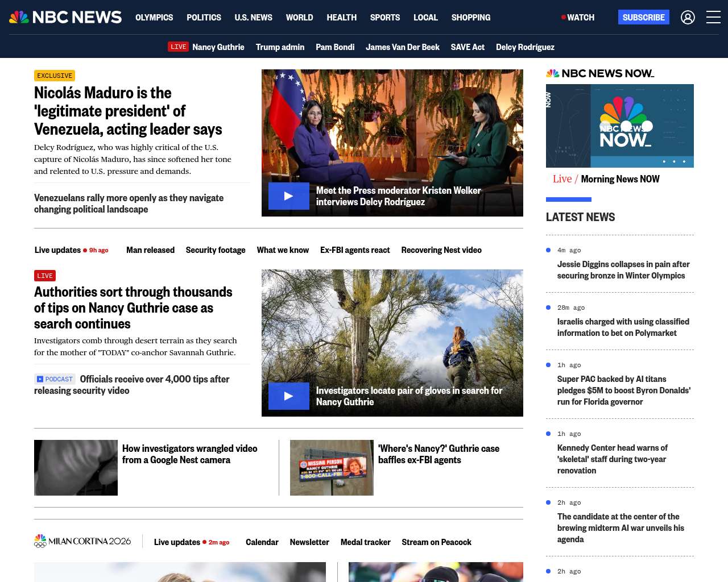Select the Shopping nav item

coord(470,18)
